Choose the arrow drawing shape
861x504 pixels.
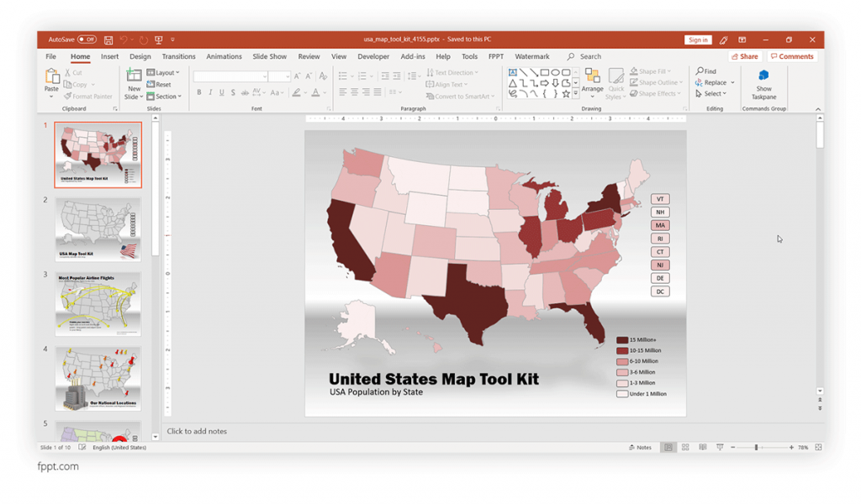tap(544, 83)
